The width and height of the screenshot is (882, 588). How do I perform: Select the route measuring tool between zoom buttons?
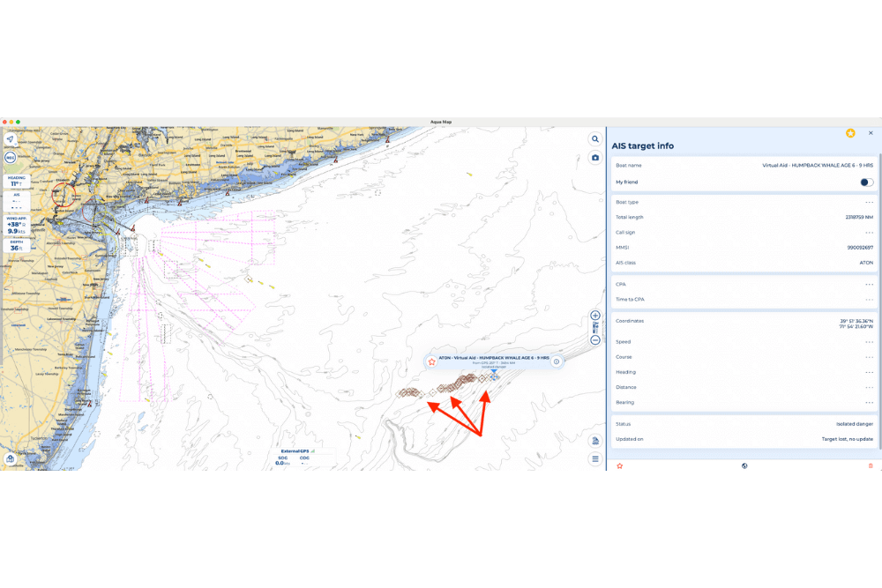[594, 327]
